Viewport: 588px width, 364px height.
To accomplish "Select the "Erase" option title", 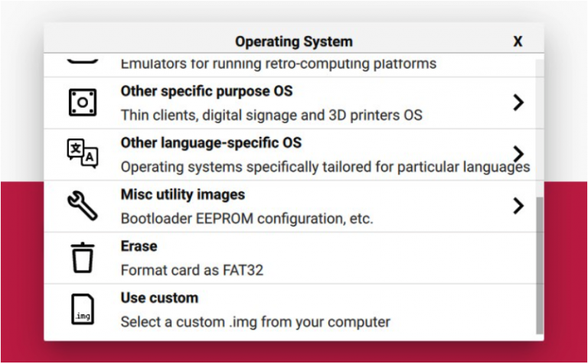I will coord(139,246).
